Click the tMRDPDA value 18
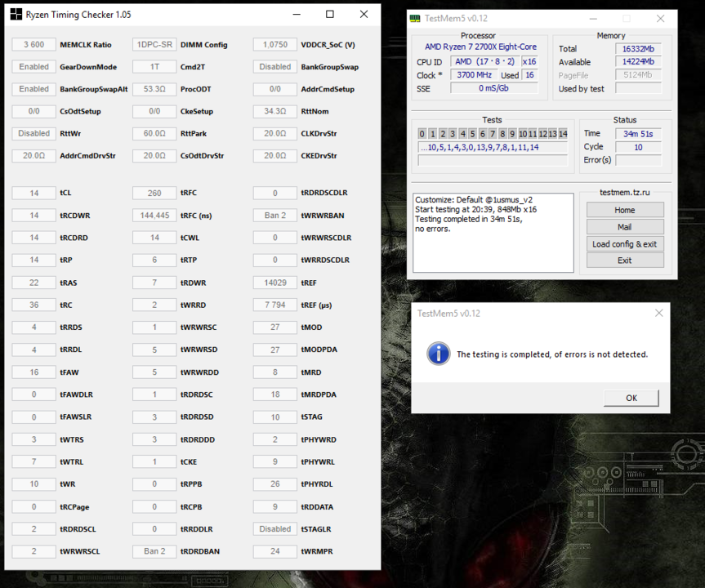This screenshot has width=705, height=588. 275,394
